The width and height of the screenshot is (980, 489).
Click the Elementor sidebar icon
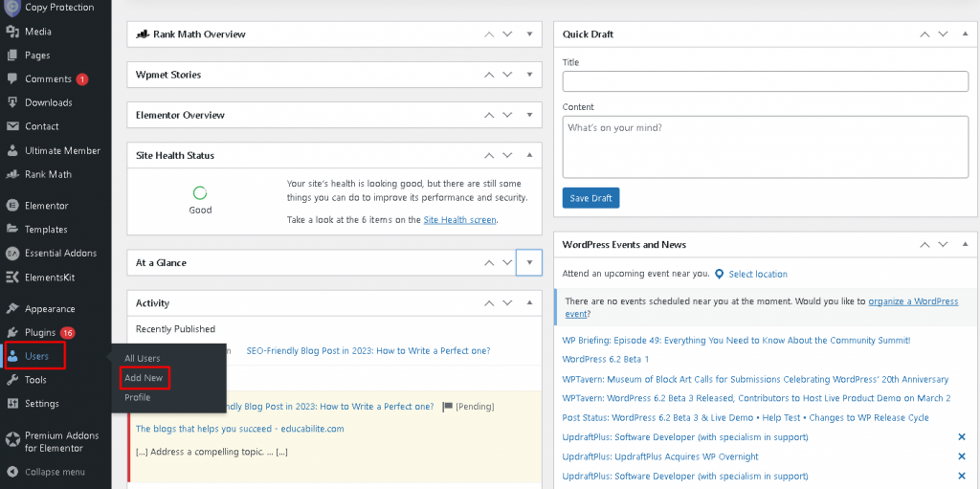coord(12,205)
